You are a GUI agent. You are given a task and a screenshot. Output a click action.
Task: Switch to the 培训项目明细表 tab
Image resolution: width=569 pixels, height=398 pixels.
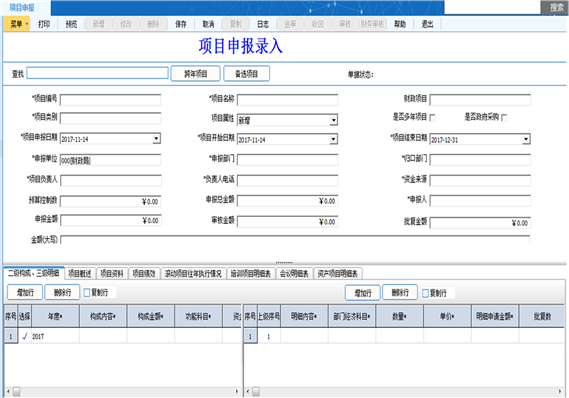tap(251, 274)
